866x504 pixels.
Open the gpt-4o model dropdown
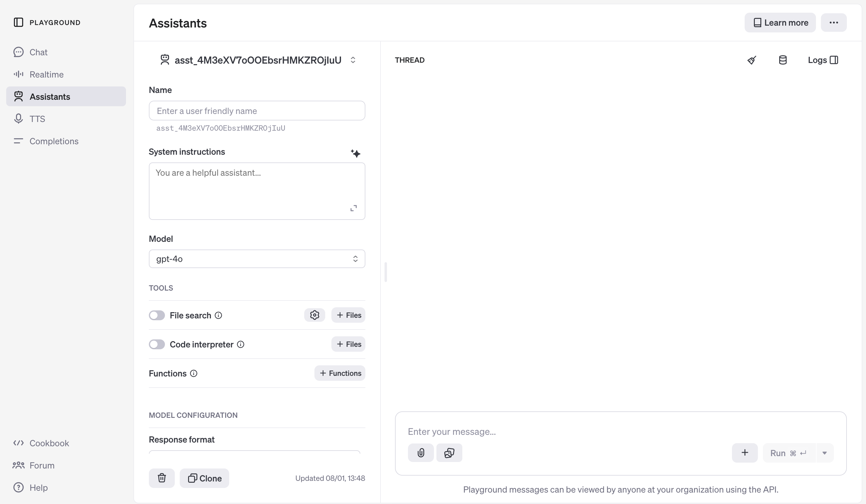click(x=257, y=259)
